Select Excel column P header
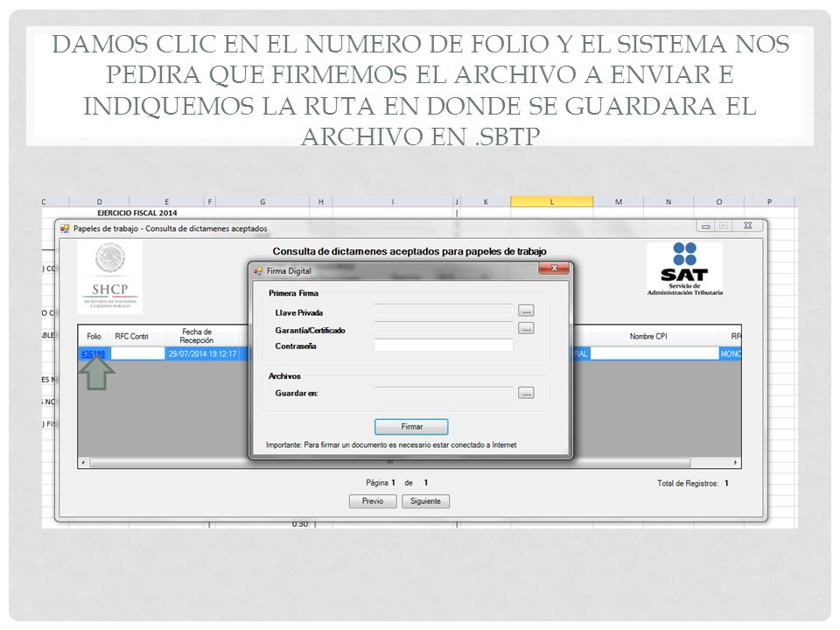This screenshot has width=840, height=630. [x=769, y=201]
